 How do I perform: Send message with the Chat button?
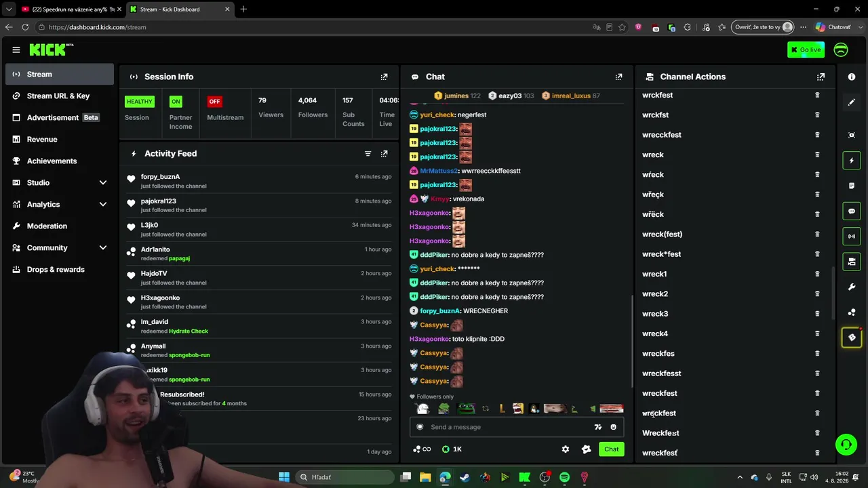612,449
